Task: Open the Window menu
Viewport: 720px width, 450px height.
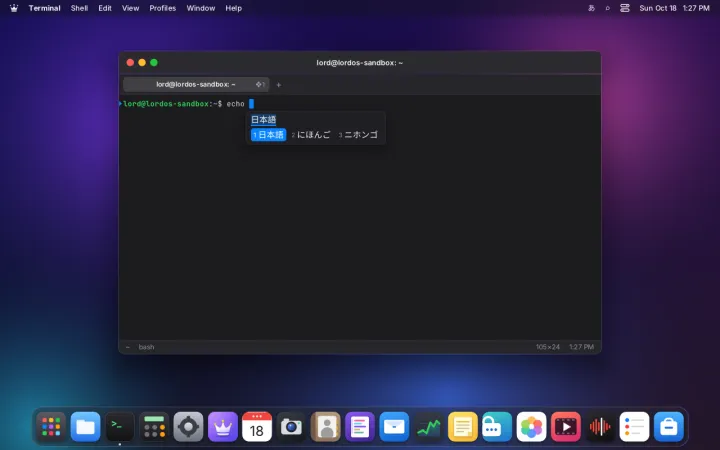Action: (x=201, y=8)
